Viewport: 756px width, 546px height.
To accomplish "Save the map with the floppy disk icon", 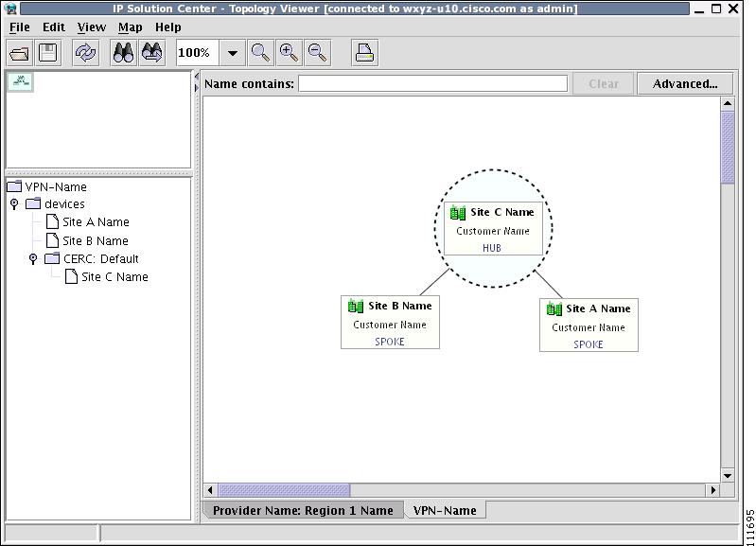I will pyautogui.click(x=47, y=53).
